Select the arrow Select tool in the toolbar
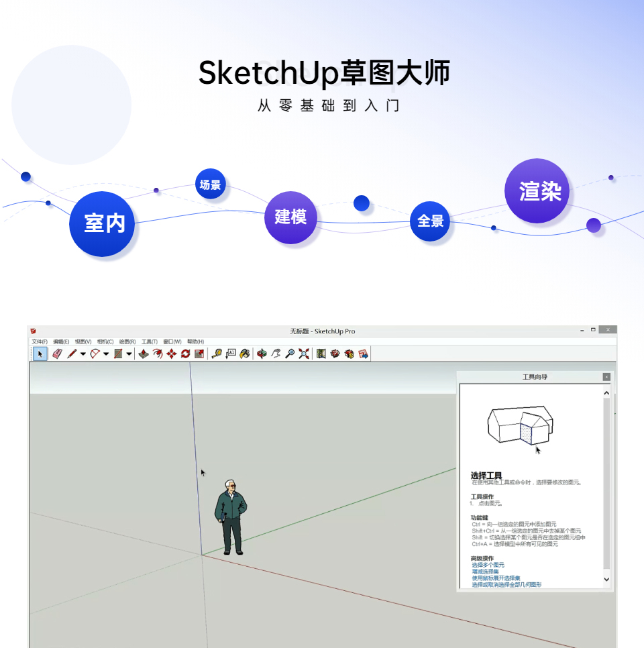 pos(40,354)
